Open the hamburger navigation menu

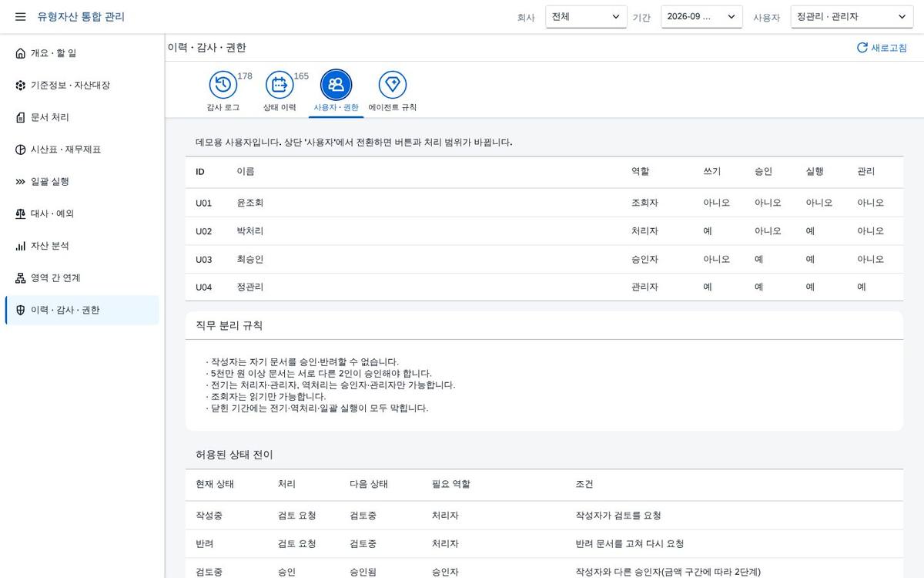20,16
